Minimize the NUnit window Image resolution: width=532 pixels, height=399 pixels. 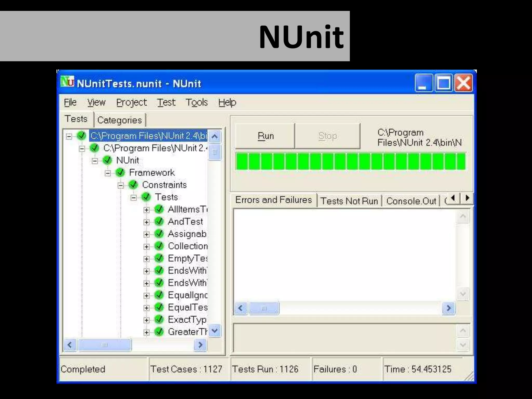(x=424, y=83)
